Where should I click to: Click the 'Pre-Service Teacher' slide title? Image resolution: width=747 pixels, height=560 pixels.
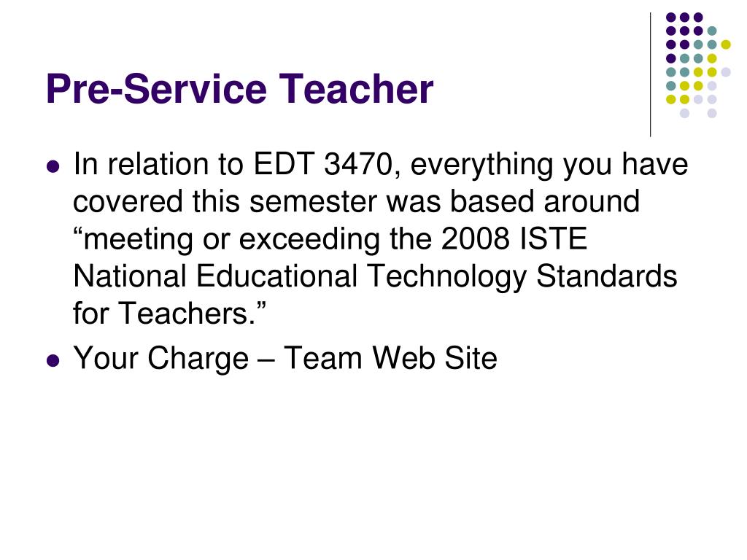point(239,88)
